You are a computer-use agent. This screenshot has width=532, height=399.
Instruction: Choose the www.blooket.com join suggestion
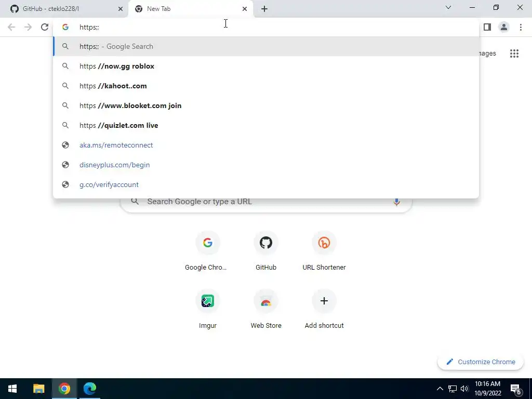[x=266, y=105]
